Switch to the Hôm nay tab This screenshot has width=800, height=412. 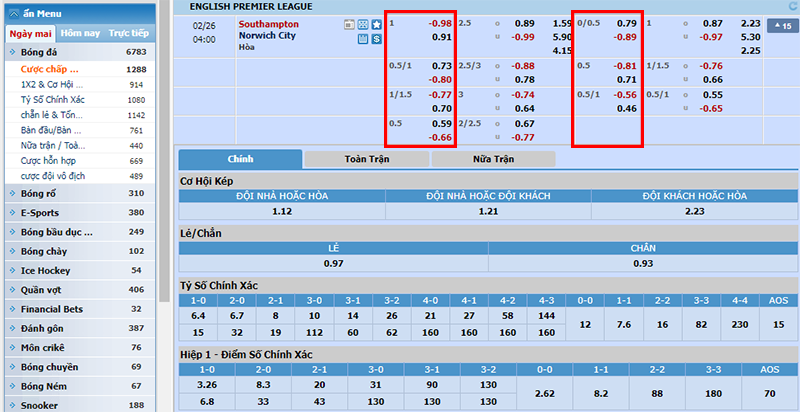(80, 33)
